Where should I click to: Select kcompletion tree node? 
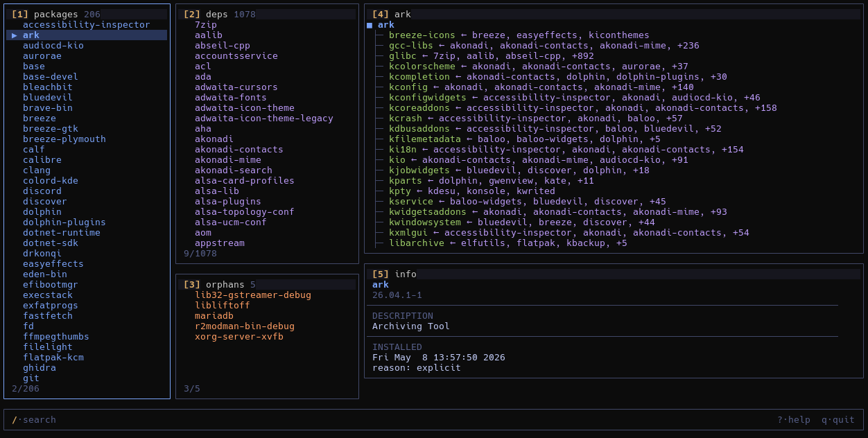coord(419,77)
